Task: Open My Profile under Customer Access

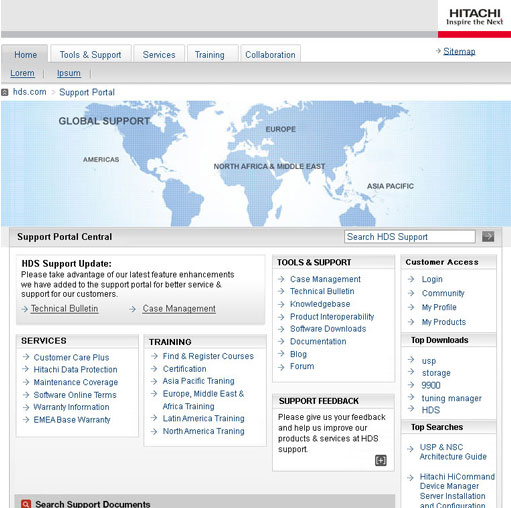Action: [439, 307]
